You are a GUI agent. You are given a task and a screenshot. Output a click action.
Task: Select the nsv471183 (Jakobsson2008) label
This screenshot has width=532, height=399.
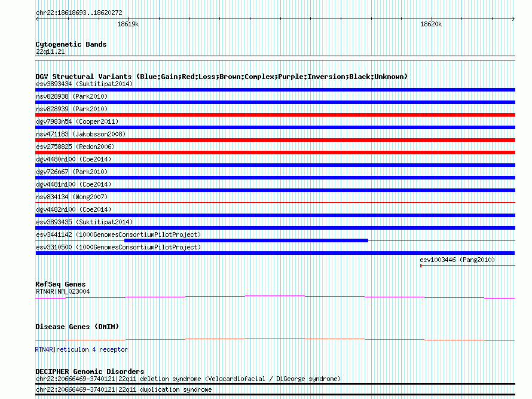[81, 134]
